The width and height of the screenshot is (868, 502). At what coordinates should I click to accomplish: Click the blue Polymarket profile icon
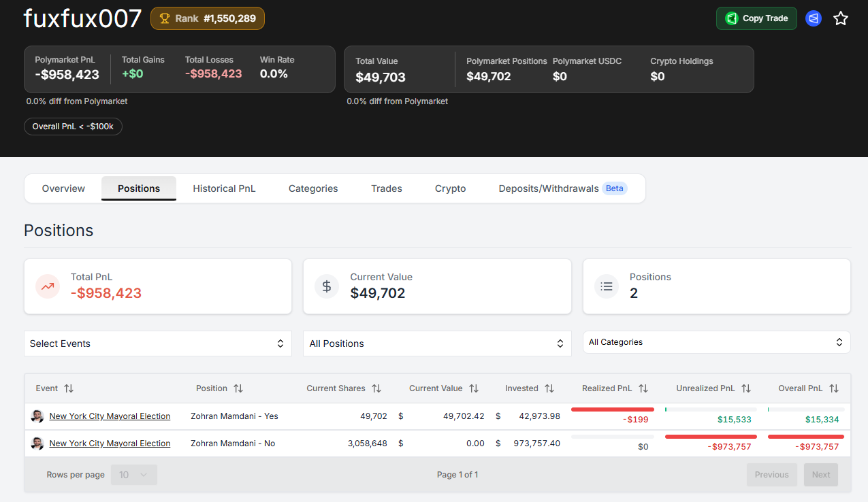813,18
